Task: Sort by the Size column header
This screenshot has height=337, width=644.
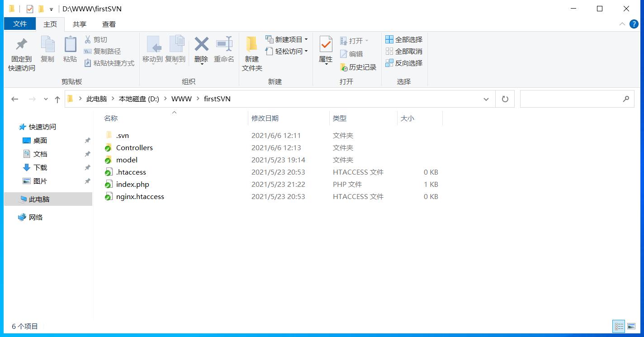Action: (407, 119)
